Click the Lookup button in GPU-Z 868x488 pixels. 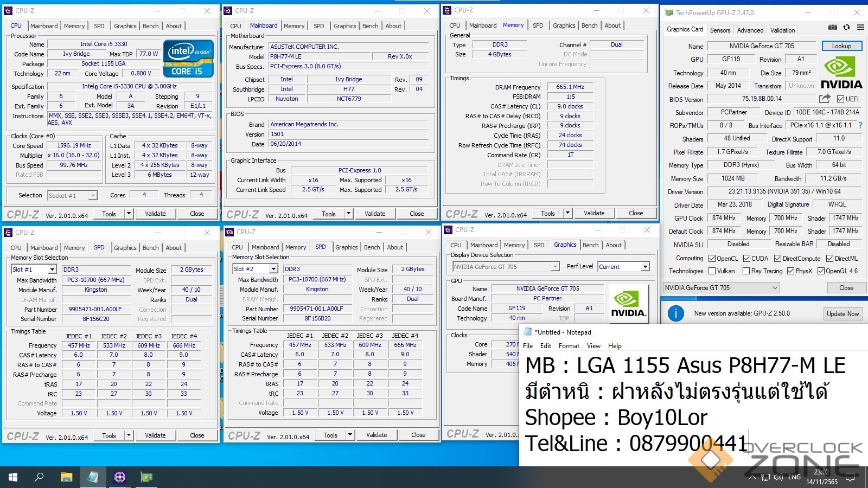(x=841, y=46)
